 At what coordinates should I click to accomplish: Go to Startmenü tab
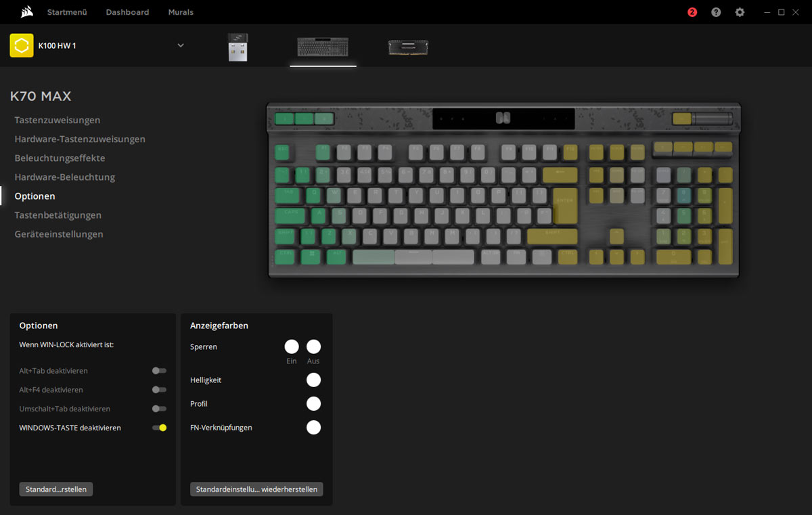[x=67, y=12]
